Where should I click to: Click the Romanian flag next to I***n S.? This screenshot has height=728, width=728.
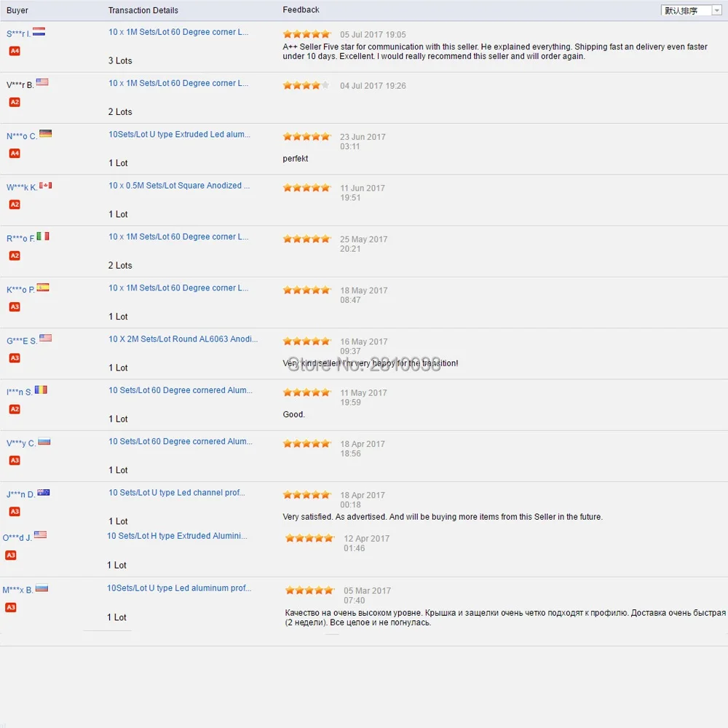pos(41,389)
